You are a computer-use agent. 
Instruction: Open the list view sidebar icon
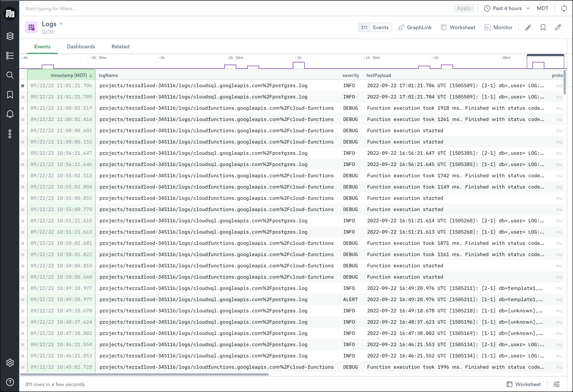10,55
